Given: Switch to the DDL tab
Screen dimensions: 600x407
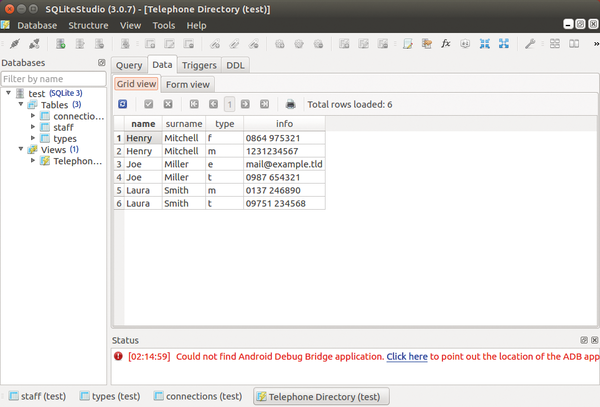Looking at the screenshot, I should click(x=236, y=65).
